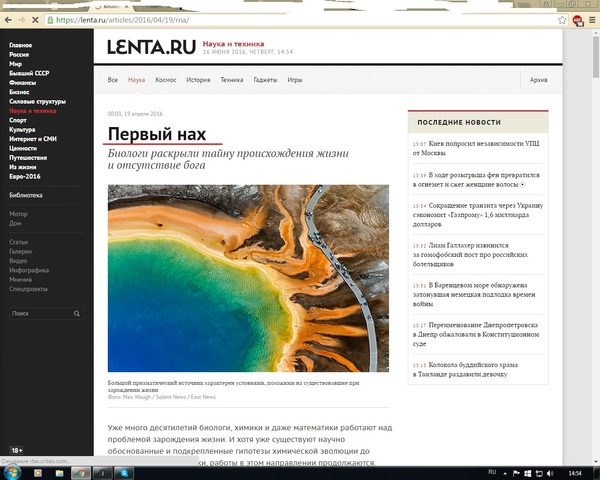Click the volume speaker tray icon

[x=550, y=473]
